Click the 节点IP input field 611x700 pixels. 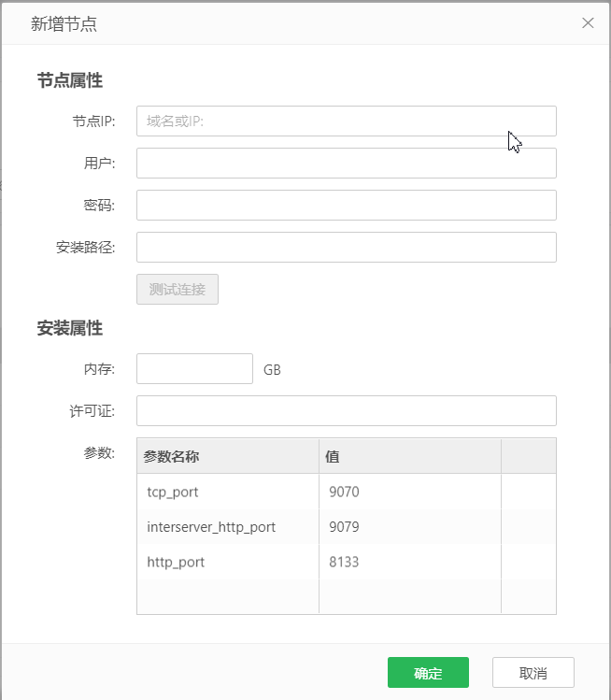click(x=346, y=121)
